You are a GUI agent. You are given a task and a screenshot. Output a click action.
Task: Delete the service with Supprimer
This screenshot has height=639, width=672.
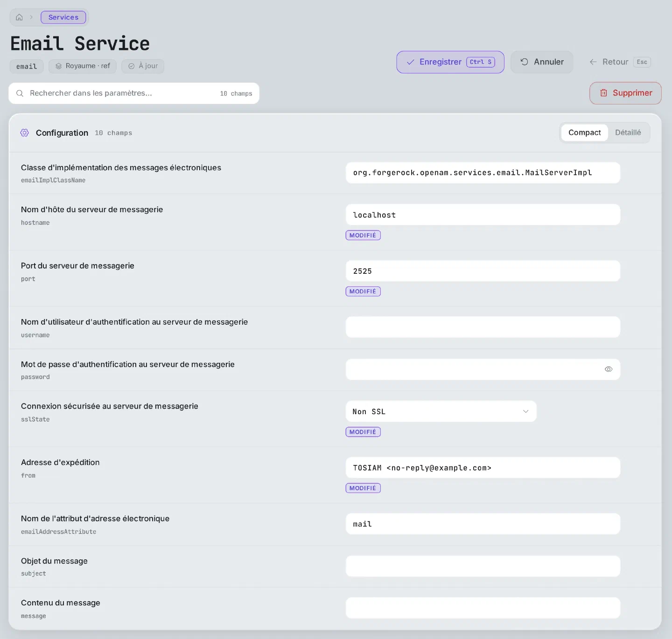pos(625,93)
